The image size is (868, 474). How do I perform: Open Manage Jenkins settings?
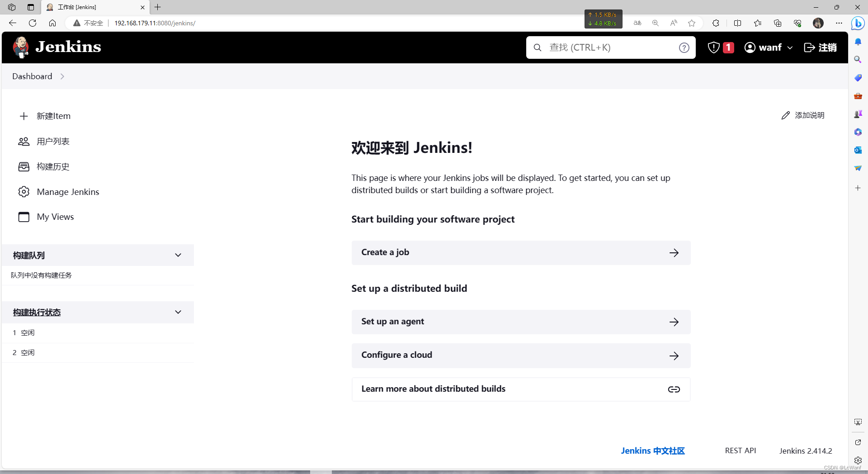coord(68,192)
